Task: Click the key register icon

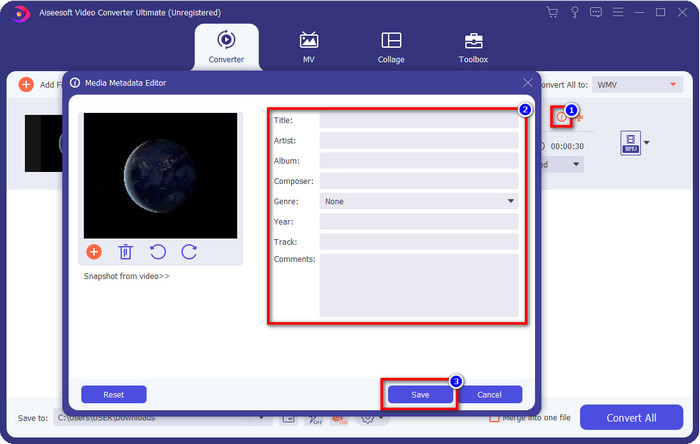Action: (573, 12)
